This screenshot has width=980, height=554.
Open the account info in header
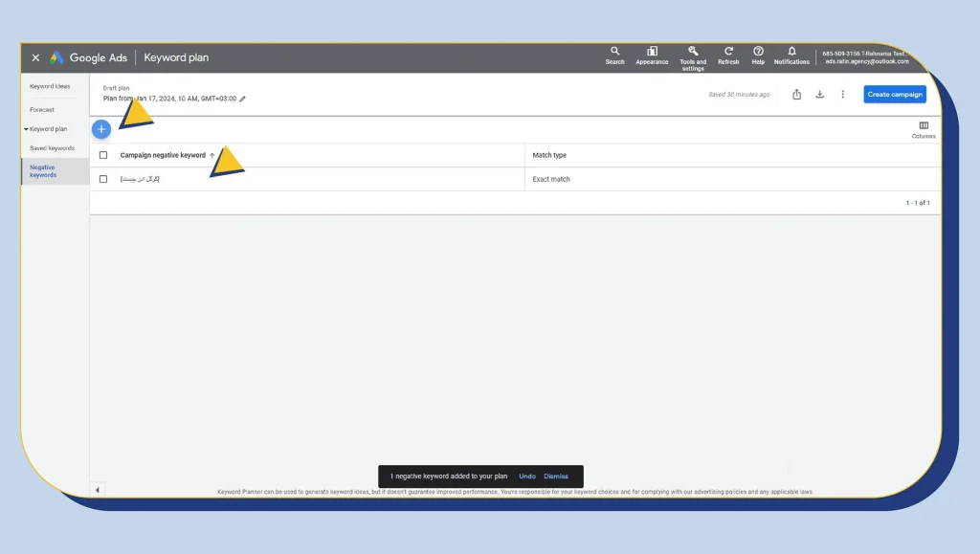point(866,57)
